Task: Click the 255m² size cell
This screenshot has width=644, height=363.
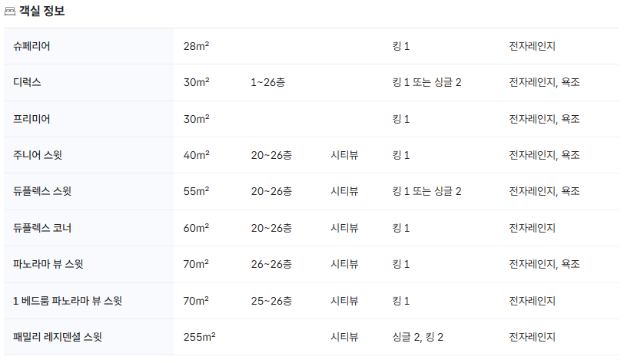Action: click(199, 337)
